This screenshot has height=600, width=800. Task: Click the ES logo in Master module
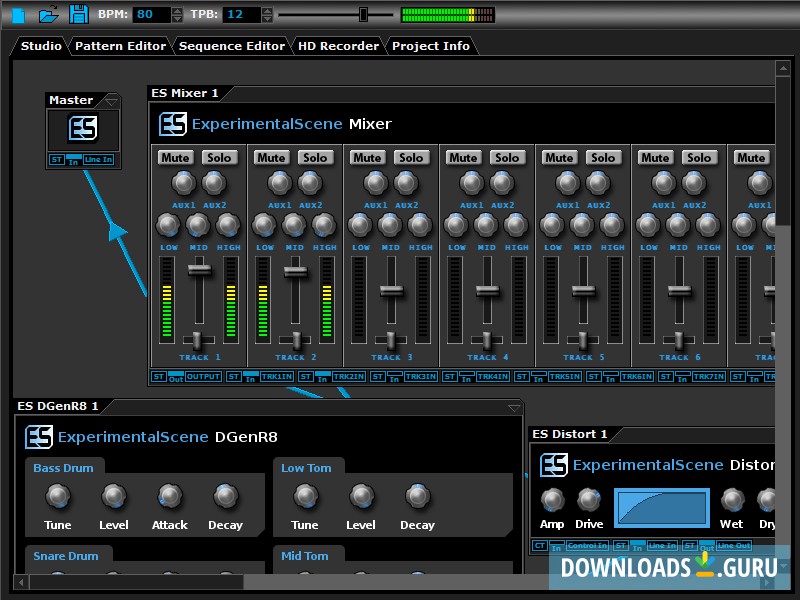[83, 128]
